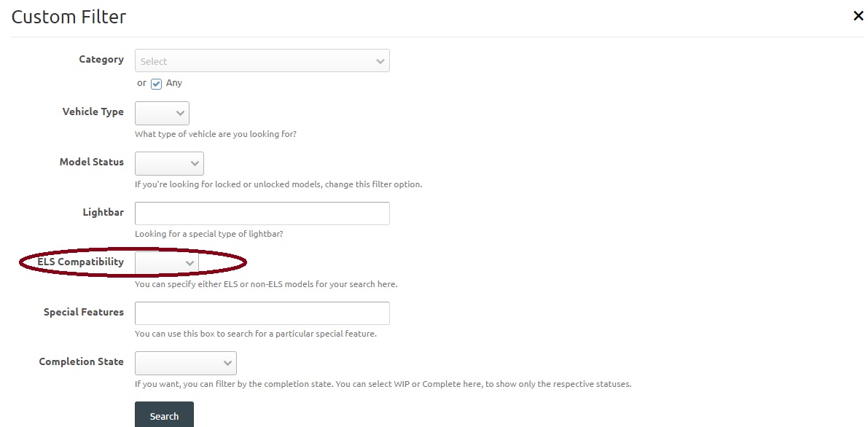868x427 pixels.
Task: Select the Model Status label text
Action: (91, 162)
